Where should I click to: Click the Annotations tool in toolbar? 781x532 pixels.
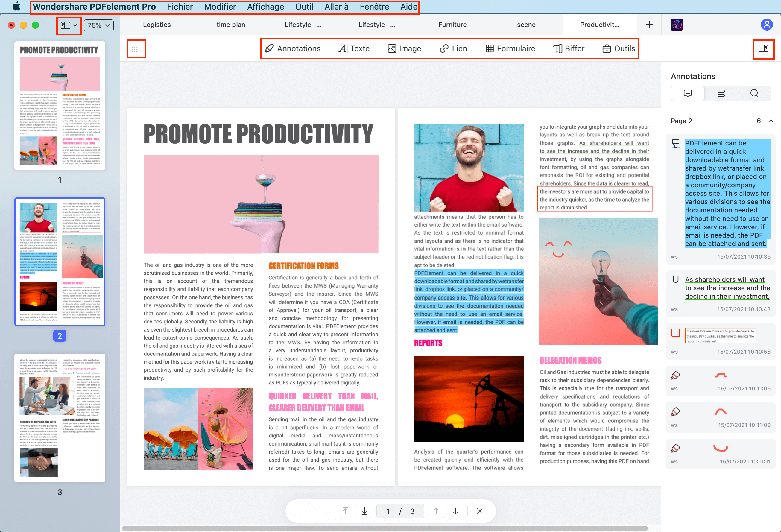click(292, 49)
